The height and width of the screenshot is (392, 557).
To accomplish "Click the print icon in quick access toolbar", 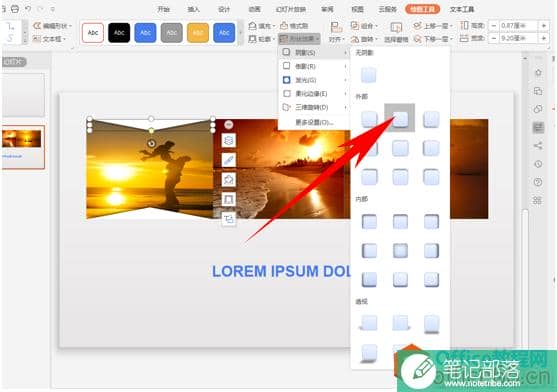I will click(x=15, y=9).
